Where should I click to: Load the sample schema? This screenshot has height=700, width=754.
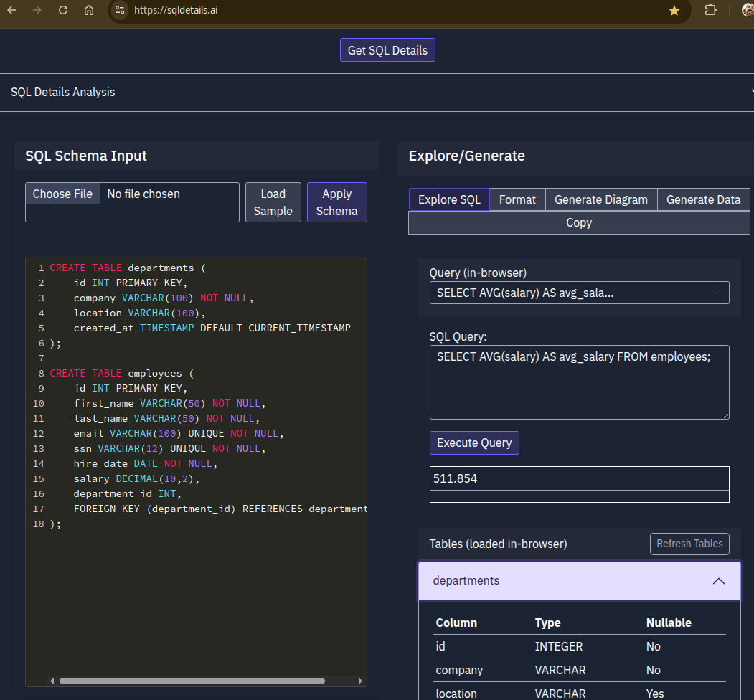click(273, 202)
